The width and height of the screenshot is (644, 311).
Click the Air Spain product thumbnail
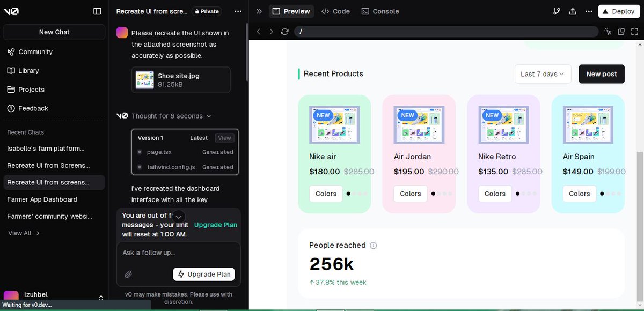point(588,124)
